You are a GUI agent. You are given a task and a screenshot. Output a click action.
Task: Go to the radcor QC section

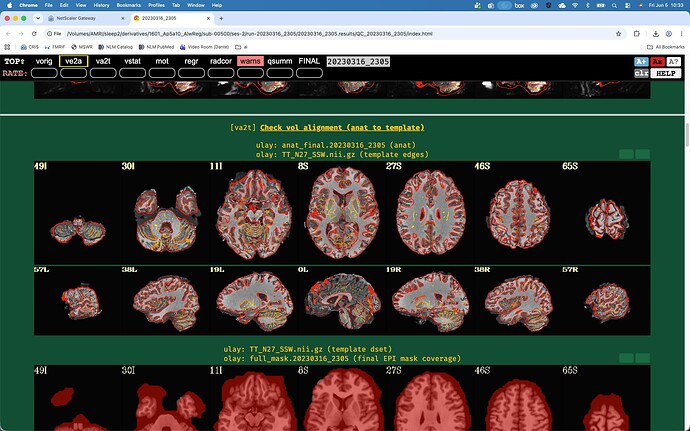click(221, 61)
